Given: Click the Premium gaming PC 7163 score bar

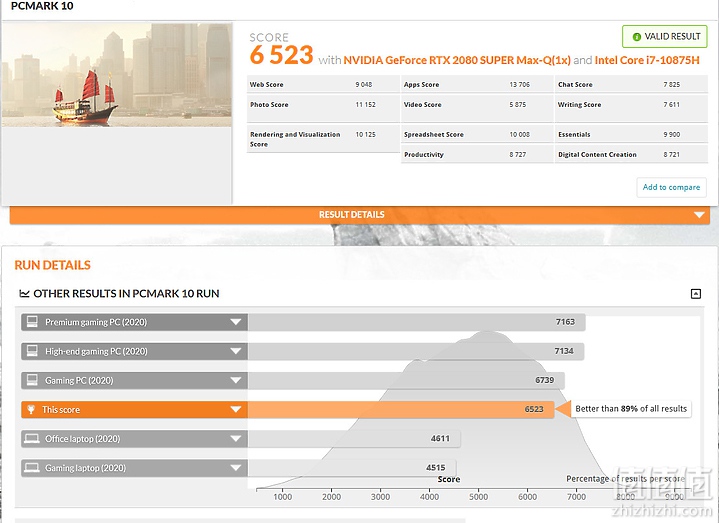Looking at the screenshot, I should [416, 322].
